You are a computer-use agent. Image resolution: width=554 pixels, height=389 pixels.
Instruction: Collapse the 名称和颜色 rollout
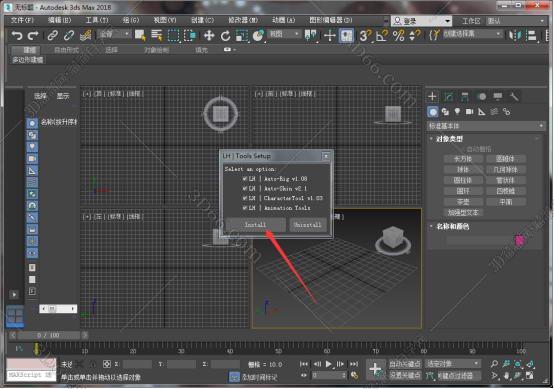click(452, 226)
